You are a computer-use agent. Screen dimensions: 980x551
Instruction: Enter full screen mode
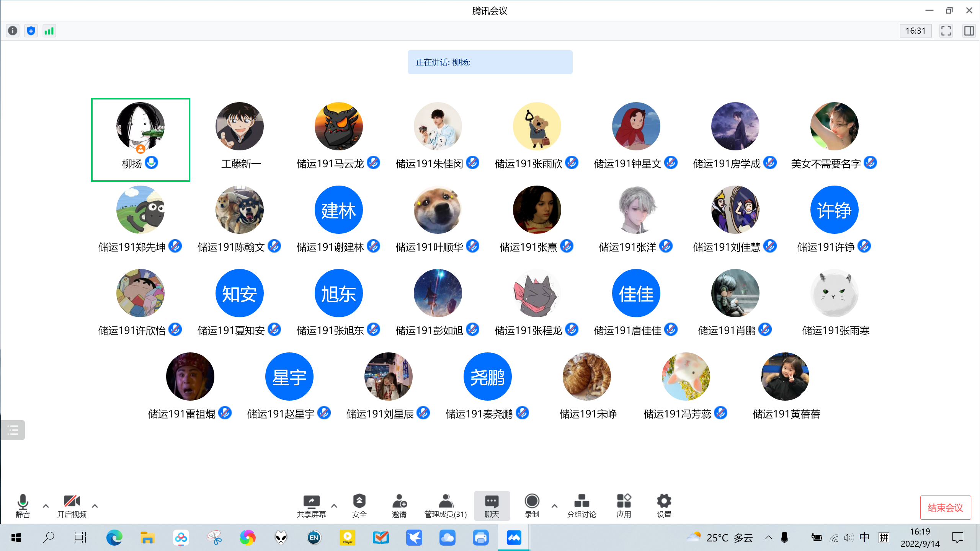pyautogui.click(x=946, y=31)
